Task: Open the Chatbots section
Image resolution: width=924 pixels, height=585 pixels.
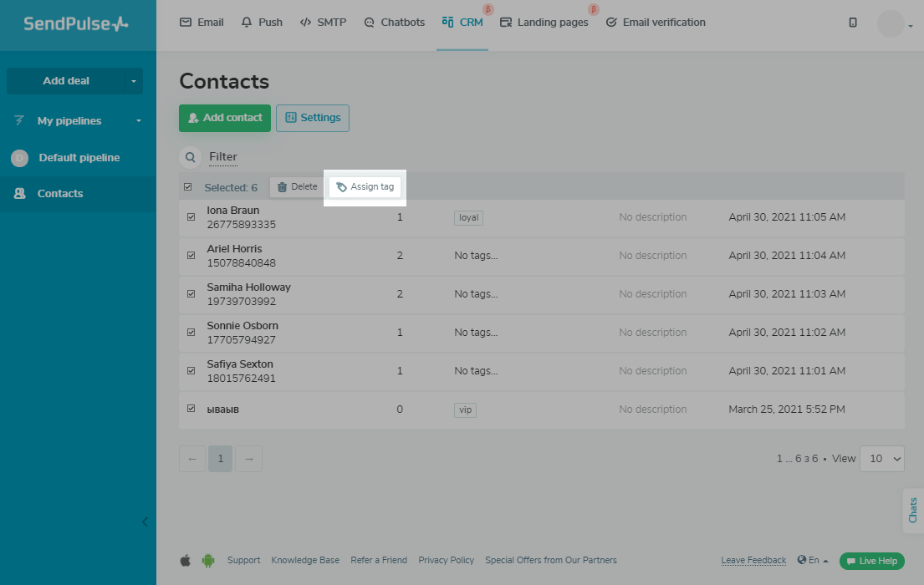Action: click(x=394, y=23)
